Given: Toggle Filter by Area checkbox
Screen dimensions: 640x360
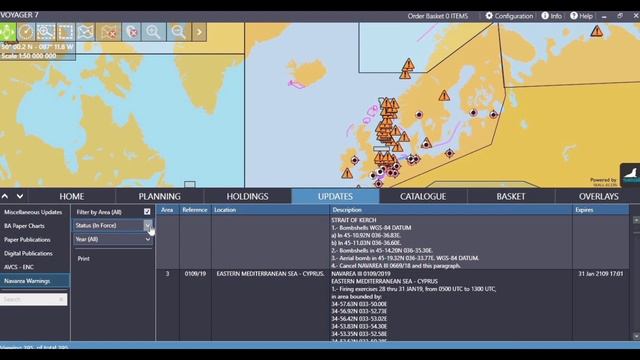Looking at the screenshot, I should pos(147,212).
